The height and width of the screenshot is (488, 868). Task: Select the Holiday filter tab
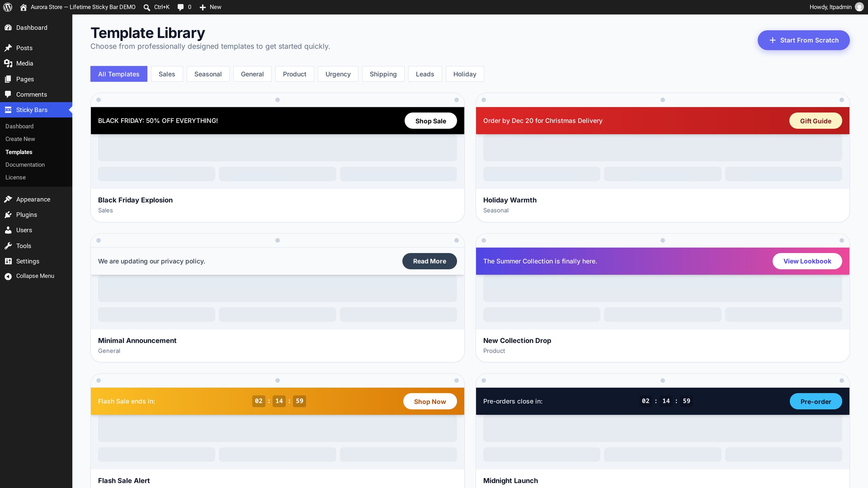[465, 74]
